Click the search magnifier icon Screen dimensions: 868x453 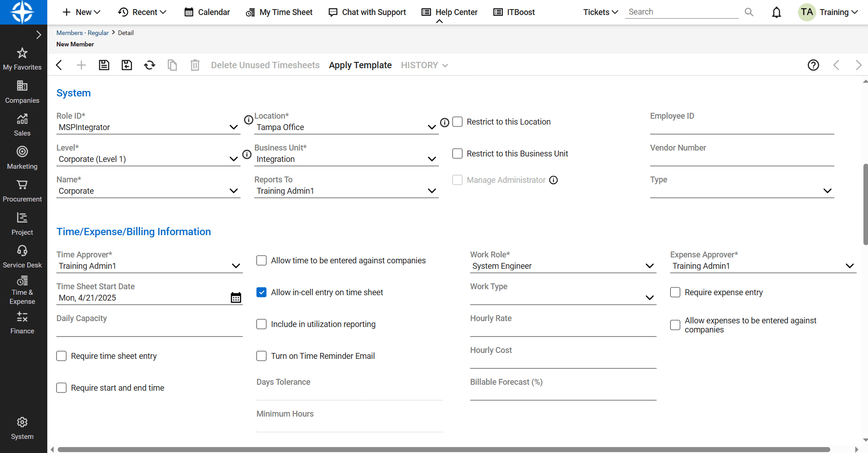[x=749, y=12]
